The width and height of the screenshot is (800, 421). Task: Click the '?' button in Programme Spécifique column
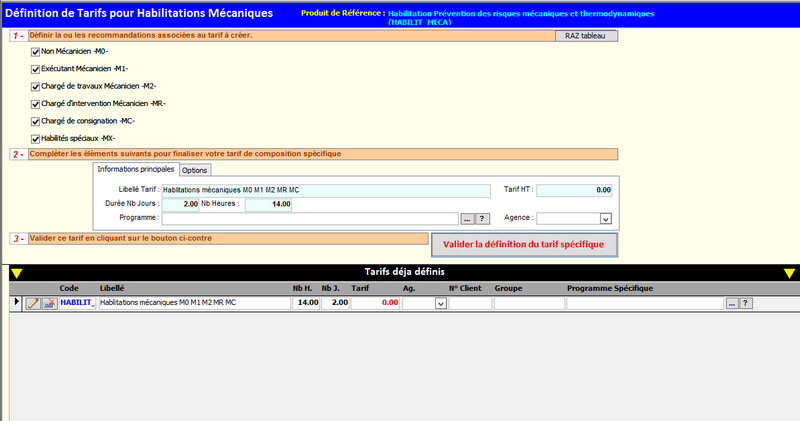745,303
